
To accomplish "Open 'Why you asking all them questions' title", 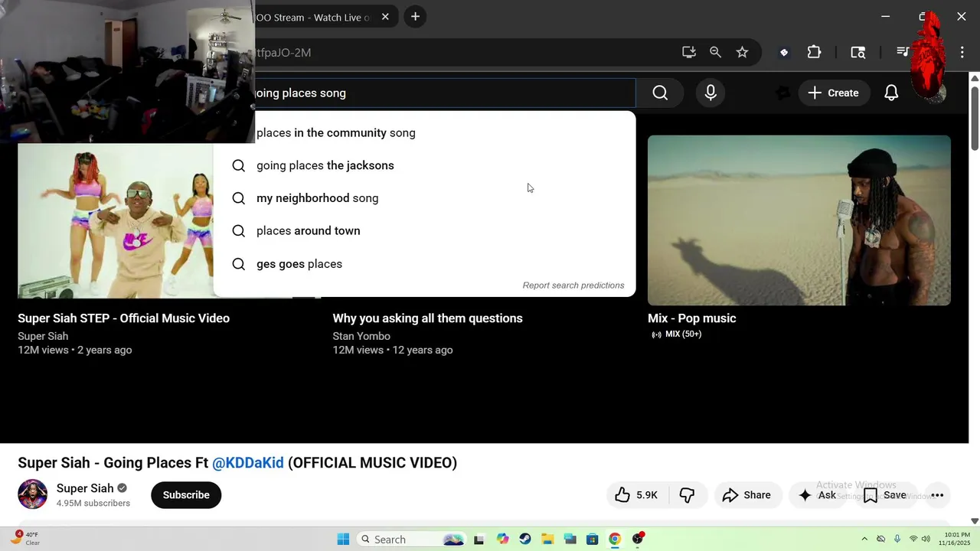I will pyautogui.click(x=427, y=318).
